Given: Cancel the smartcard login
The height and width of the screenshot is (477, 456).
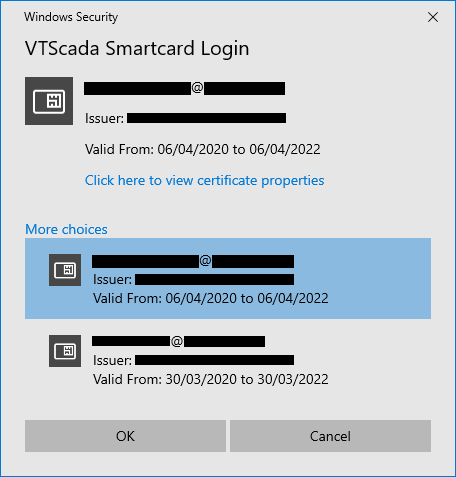Looking at the screenshot, I should (x=330, y=436).
